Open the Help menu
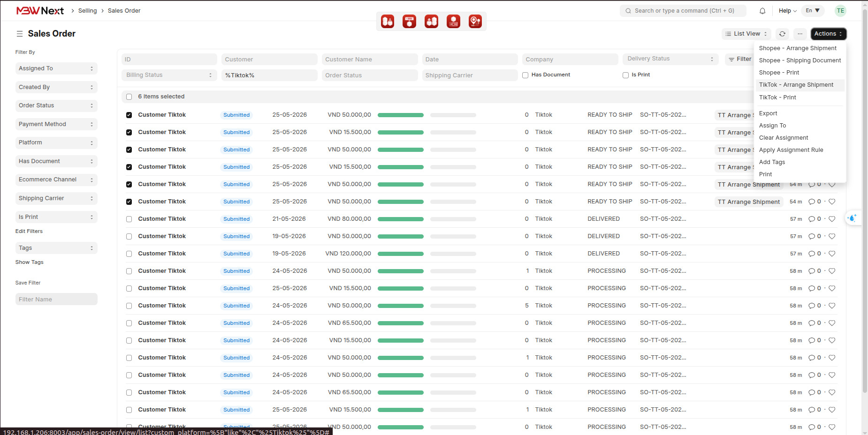This screenshot has width=868, height=435. click(788, 11)
